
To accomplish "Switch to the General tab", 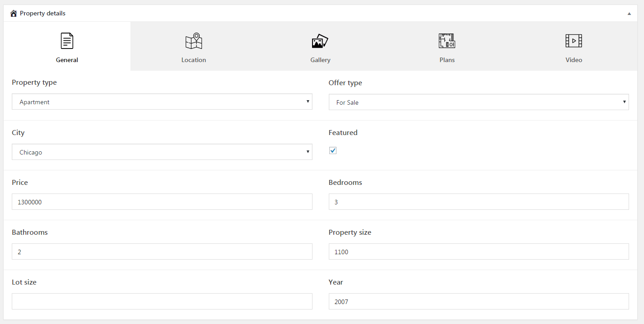I will [67, 46].
